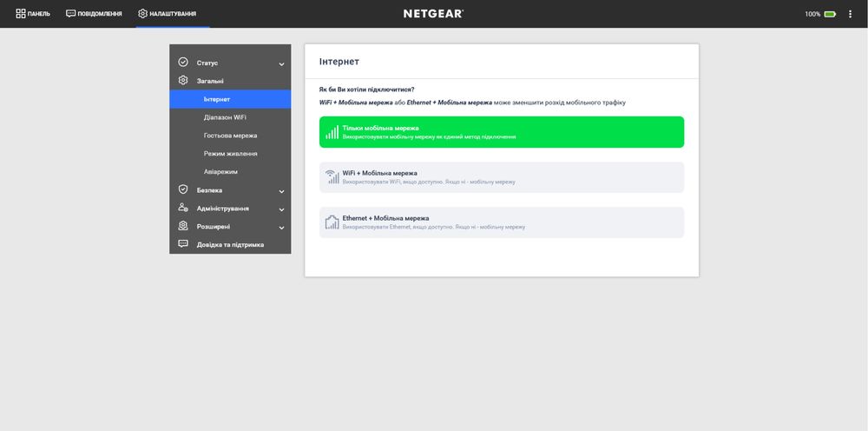
Task: Click the settings gear icon in top bar
Action: tap(143, 14)
